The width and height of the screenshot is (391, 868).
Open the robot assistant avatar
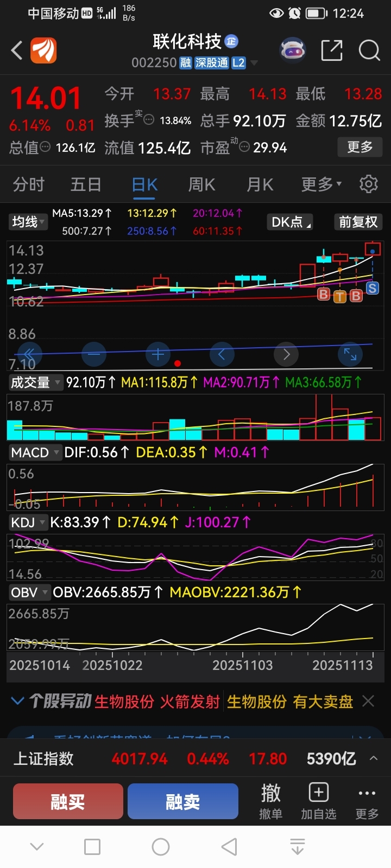click(x=293, y=50)
